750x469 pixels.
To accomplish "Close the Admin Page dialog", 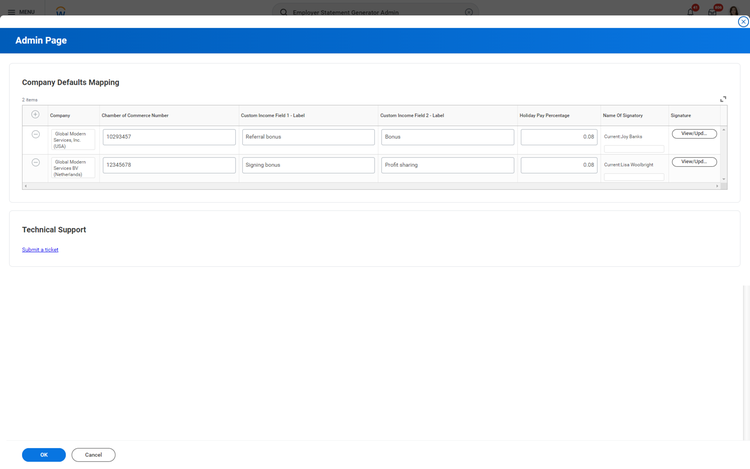I will click(743, 21).
